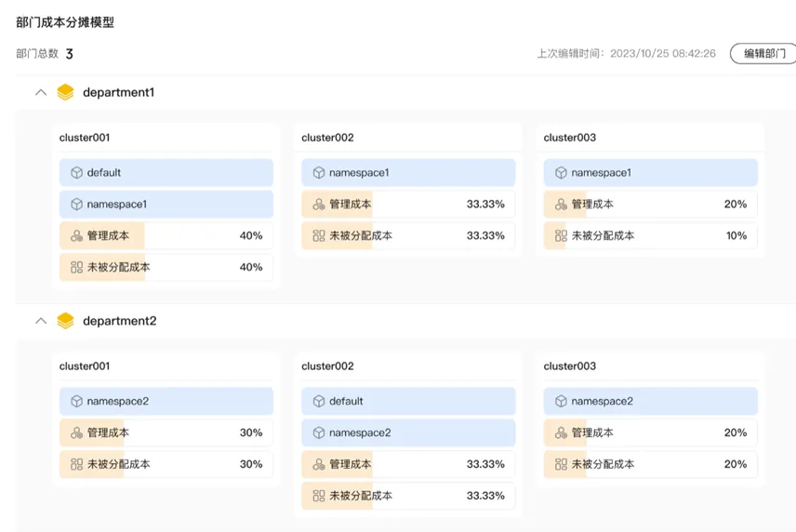Click 未被分配成本 grid icon in department2 cluster001

76,464
